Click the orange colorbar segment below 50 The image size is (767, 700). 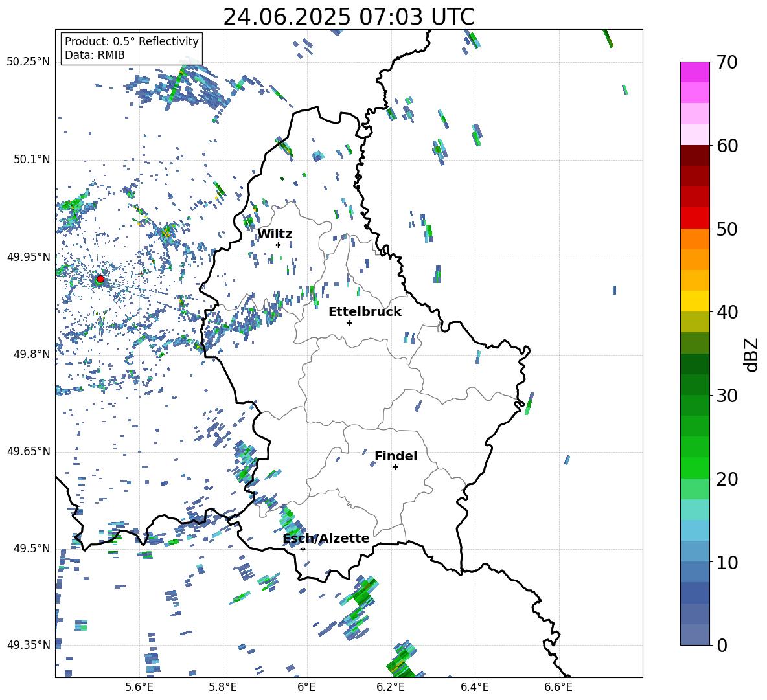coord(694,239)
